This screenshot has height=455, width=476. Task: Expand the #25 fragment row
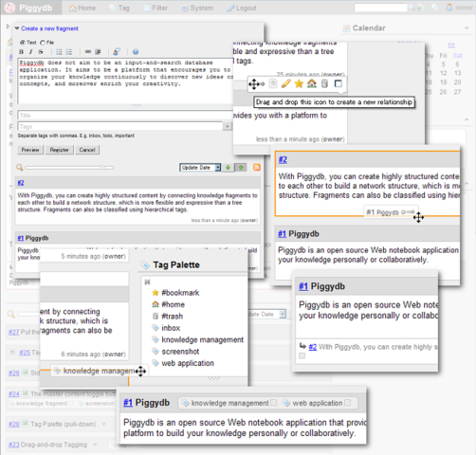tap(12, 352)
